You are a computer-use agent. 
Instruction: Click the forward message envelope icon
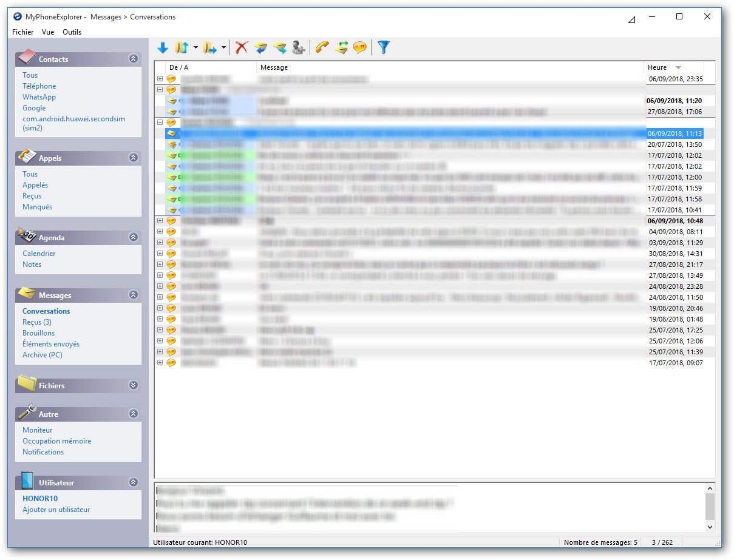click(279, 47)
